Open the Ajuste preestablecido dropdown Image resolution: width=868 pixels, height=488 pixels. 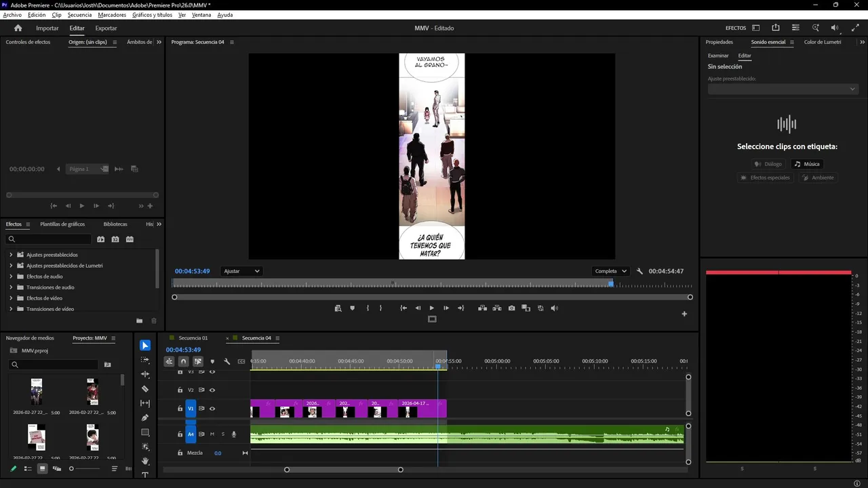783,89
